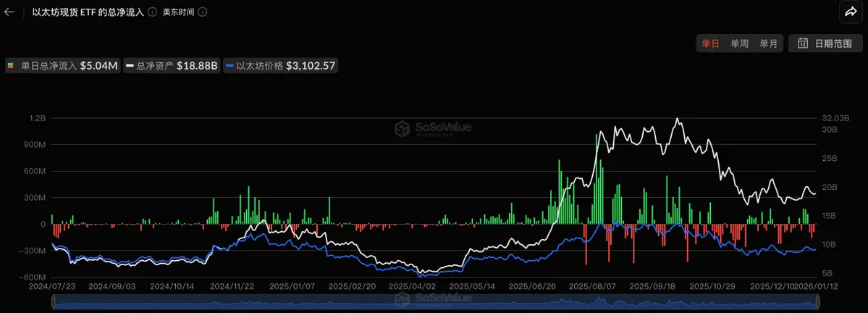Click the 2024/07/23 x-axis date label
This screenshot has width=868, height=313.
[x=53, y=287]
